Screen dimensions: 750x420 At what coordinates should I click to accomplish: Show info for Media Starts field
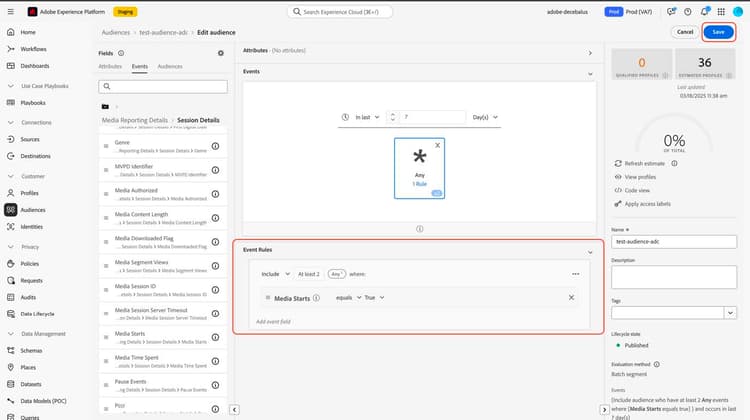[x=215, y=337]
